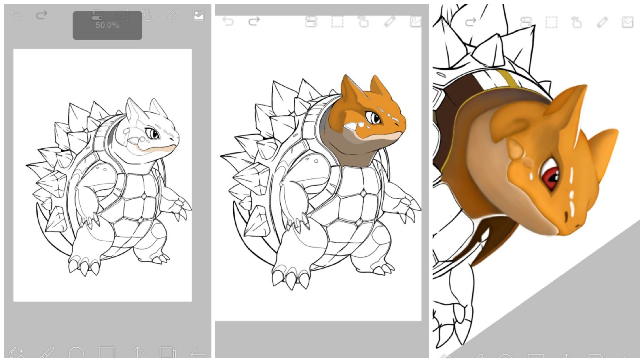Open stabilizer hand icon in middle panel
The width and height of the screenshot is (644, 362).
tap(363, 21)
